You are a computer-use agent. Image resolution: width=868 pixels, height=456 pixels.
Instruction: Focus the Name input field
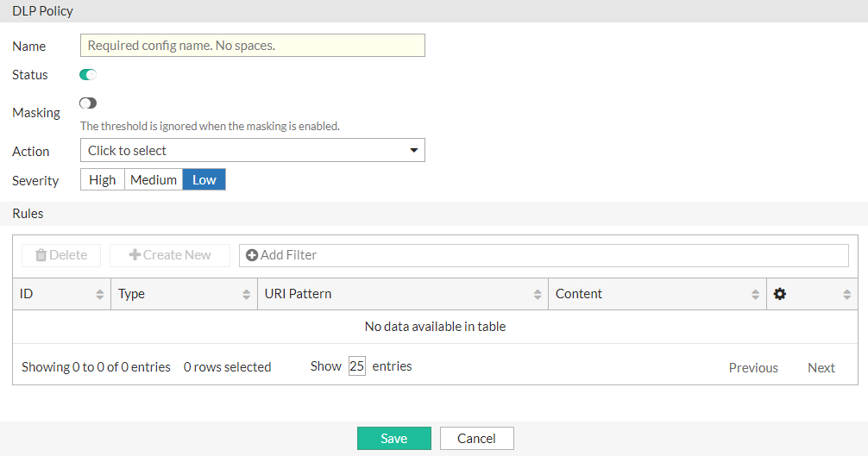(x=253, y=46)
